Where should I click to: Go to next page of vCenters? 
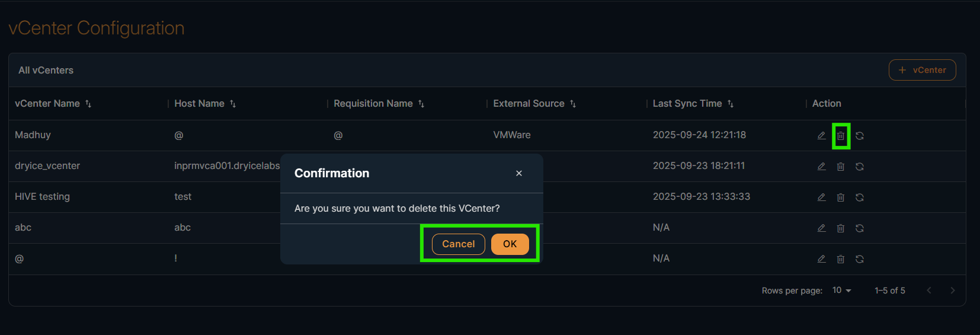952,291
